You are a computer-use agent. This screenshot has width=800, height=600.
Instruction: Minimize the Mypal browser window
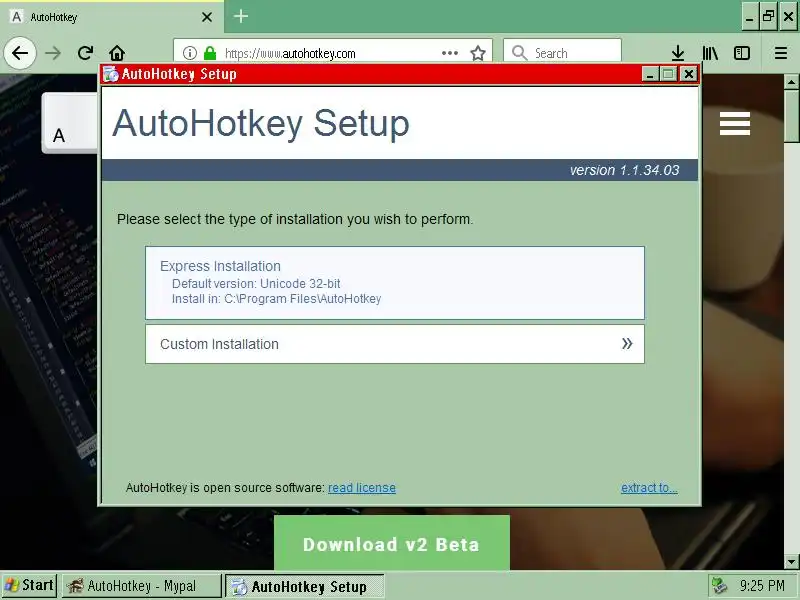pos(748,17)
